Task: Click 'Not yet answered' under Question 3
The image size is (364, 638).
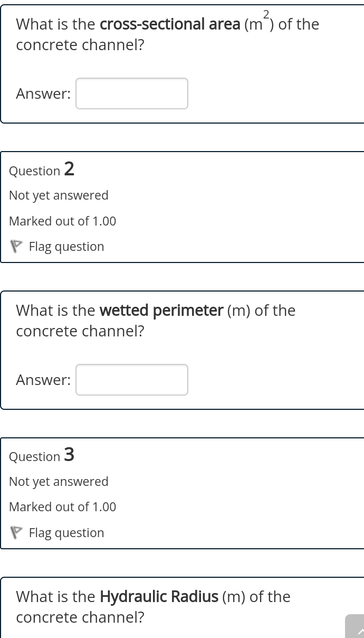Action: pyautogui.click(x=59, y=481)
